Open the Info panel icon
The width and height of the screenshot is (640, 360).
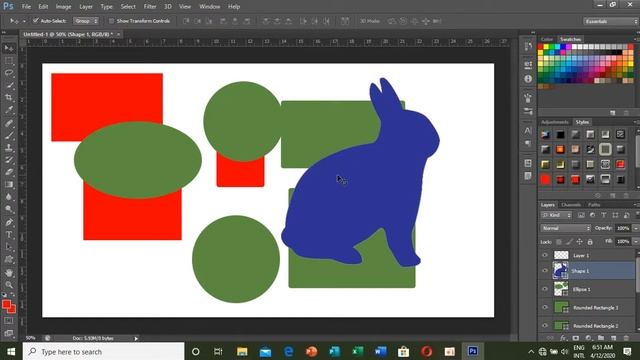point(528,79)
